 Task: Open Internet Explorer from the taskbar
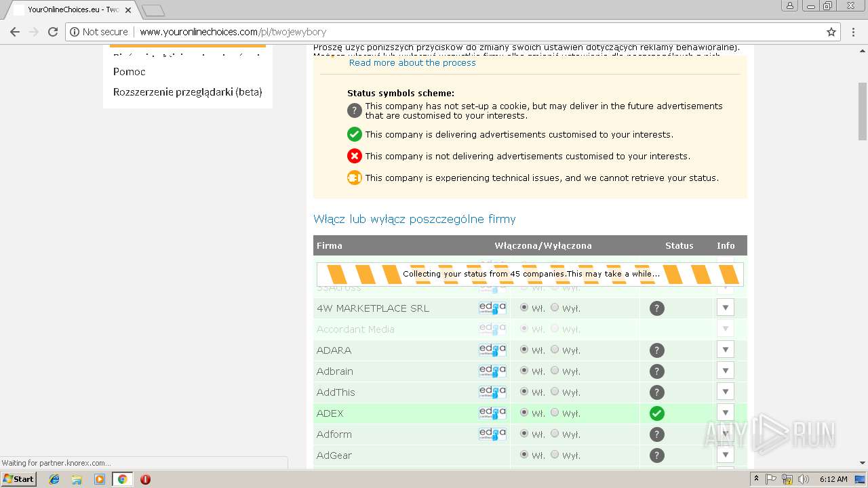coord(54,479)
